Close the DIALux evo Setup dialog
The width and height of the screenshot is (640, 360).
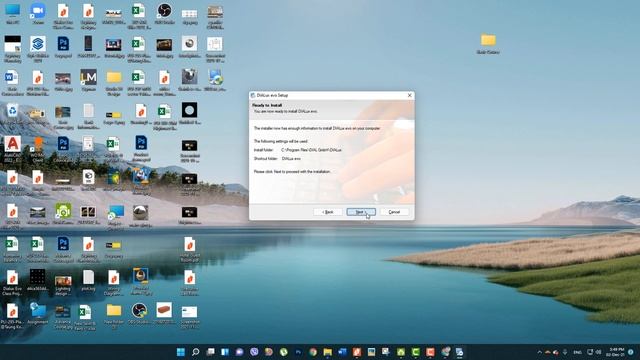pos(409,95)
